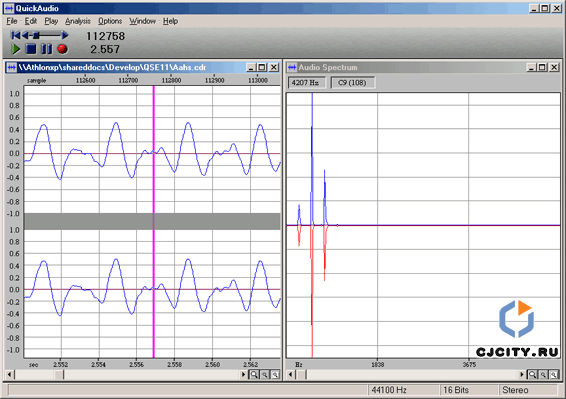Screen dimensions: 566x399
Task: Open the Options menu
Action: [x=110, y=21]
